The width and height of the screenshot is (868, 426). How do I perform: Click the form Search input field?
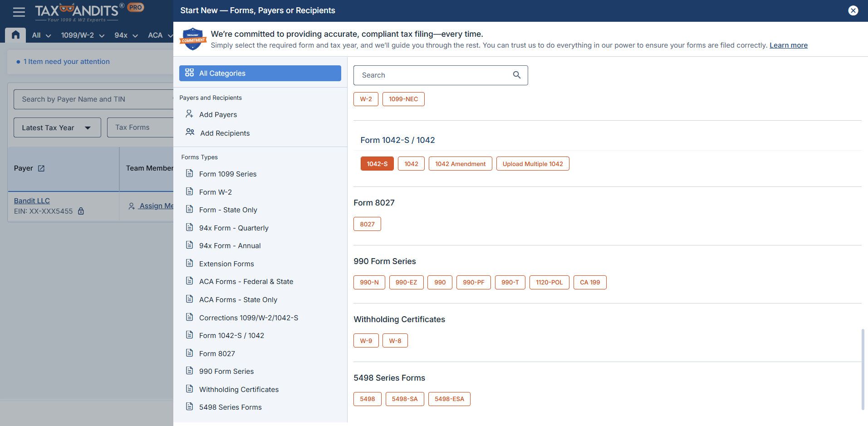tap(433, 75)
